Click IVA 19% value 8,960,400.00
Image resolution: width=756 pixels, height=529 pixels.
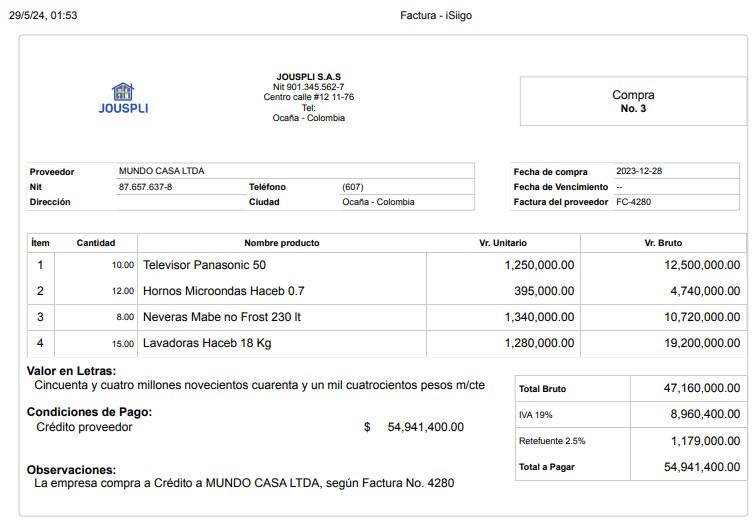click(705, 414)
